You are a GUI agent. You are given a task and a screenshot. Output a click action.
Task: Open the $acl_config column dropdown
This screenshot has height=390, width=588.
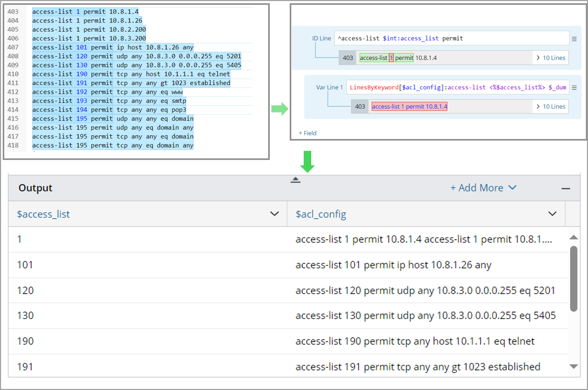[552, 214]
